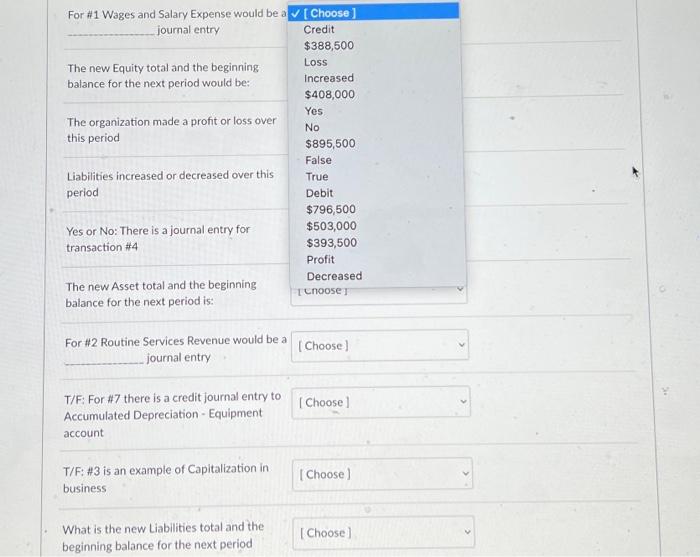This screenshot has height=557, width=700.
Task: Click the text 'For #2 Routine Services Revenue would be a'
Action: pos(176,341)
